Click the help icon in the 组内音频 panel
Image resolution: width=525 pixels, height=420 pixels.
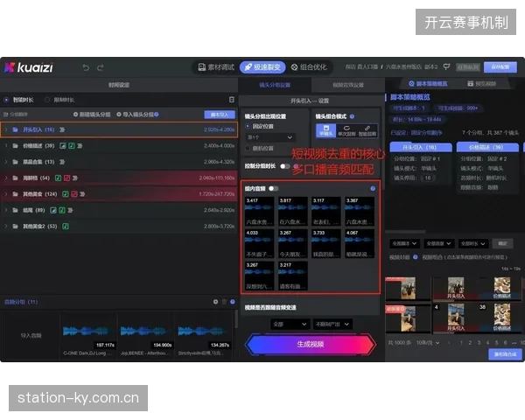[x=373, y=189]
